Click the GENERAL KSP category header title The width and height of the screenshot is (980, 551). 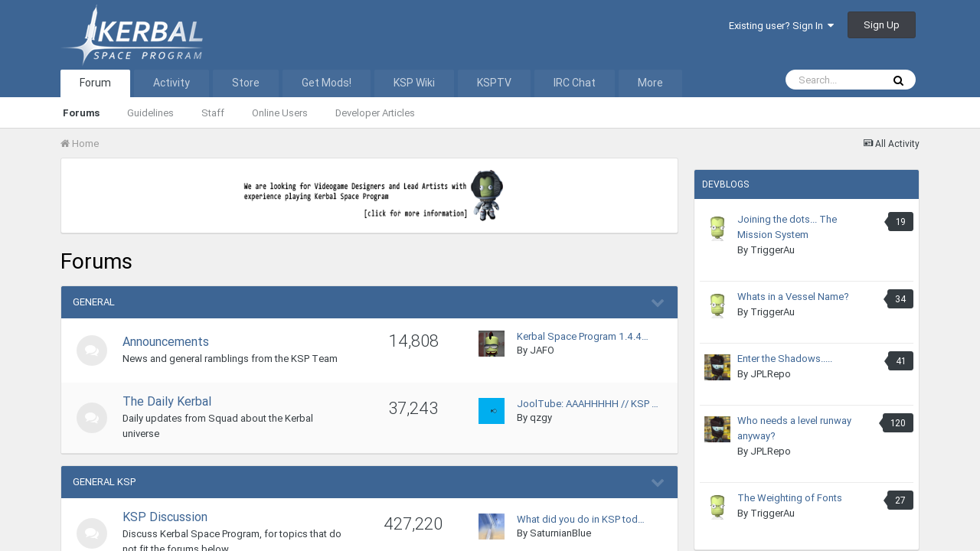tap(104, 482)
